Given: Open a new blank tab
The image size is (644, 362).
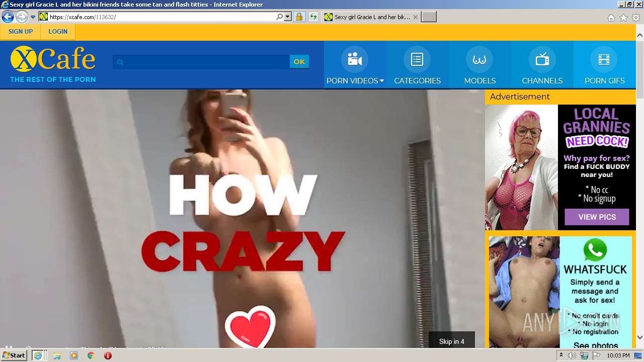Looking at the screenshot, I should [x=429, y=17].
